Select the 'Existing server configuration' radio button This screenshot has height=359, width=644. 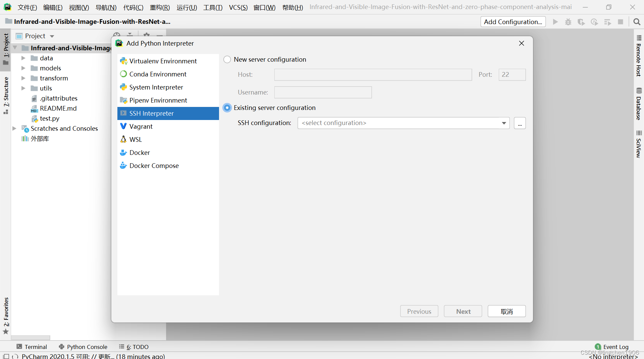click(227, 108)
